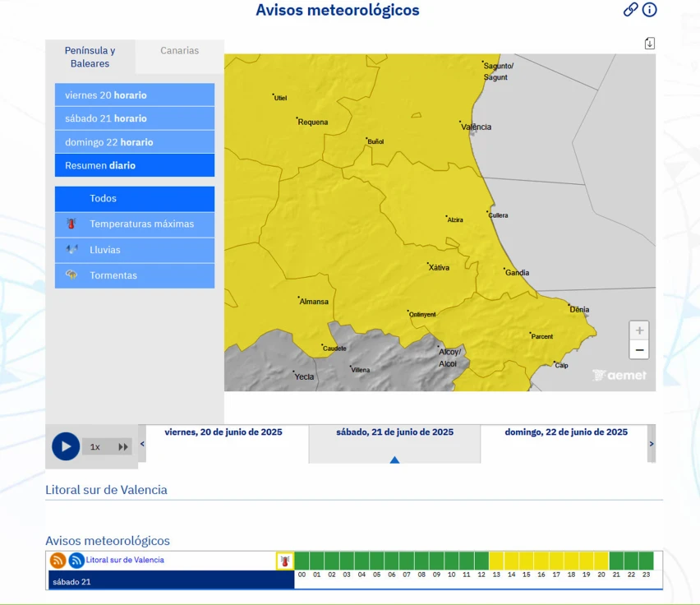Open the information circle icon
The image size is (700, 605).
(x=650, y=9)
